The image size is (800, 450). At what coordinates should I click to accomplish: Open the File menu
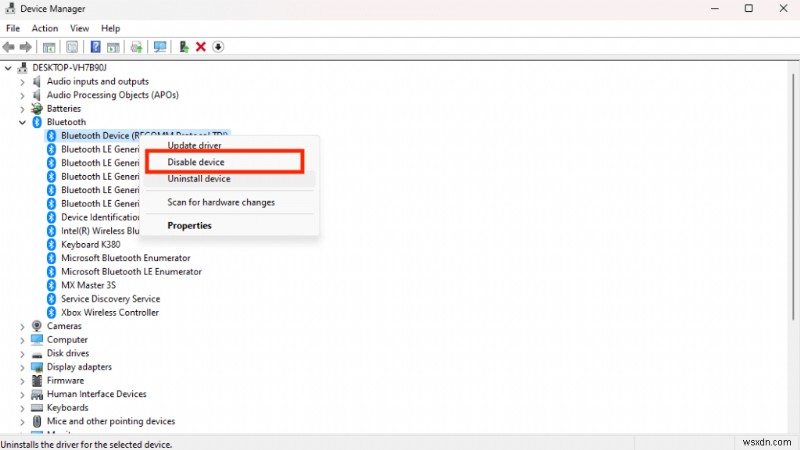13,29
